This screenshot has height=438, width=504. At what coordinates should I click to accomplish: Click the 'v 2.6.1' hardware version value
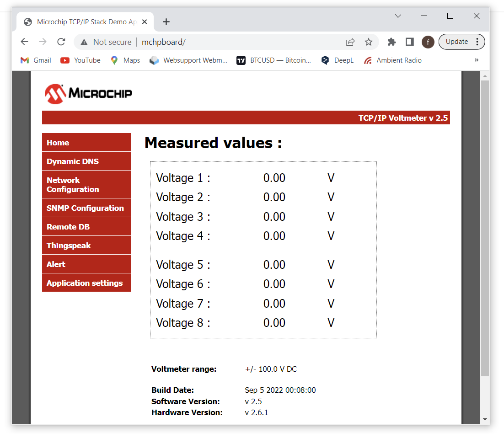click(x=257, y=412)
